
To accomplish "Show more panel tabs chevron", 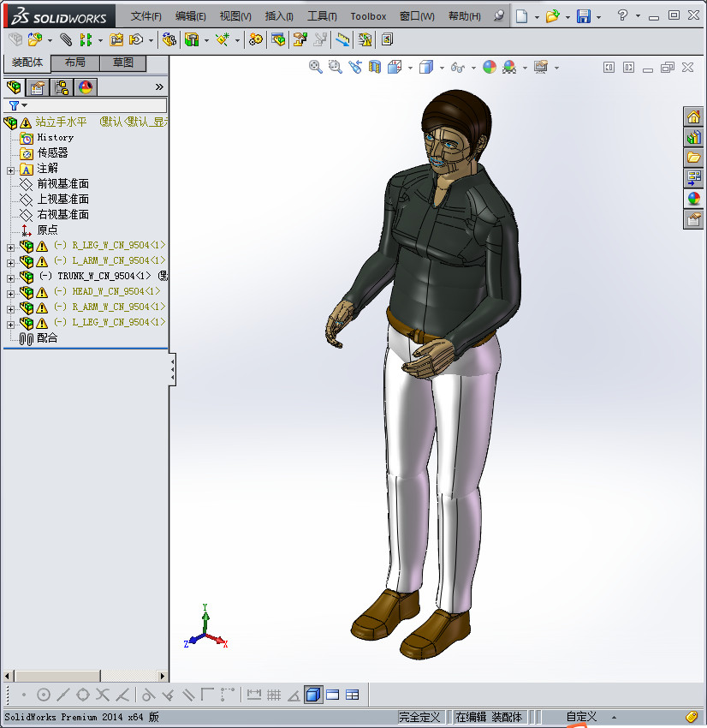I will pyautogui.click(x=159, y=87).
